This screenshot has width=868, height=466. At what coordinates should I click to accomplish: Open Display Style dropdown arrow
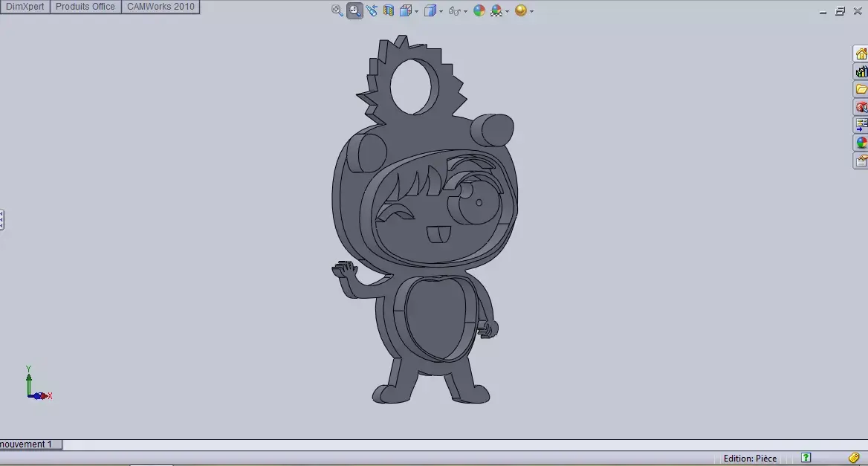(441, 11)
